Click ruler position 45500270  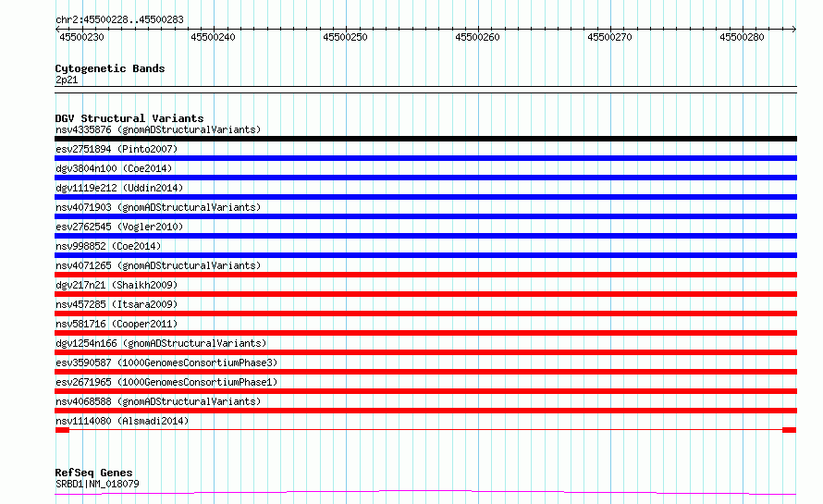pos(610,37)
